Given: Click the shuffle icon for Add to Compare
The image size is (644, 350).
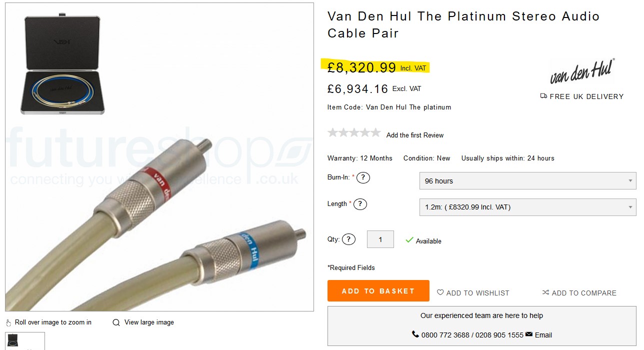Looking at the screenshot, I should point(545,292).
